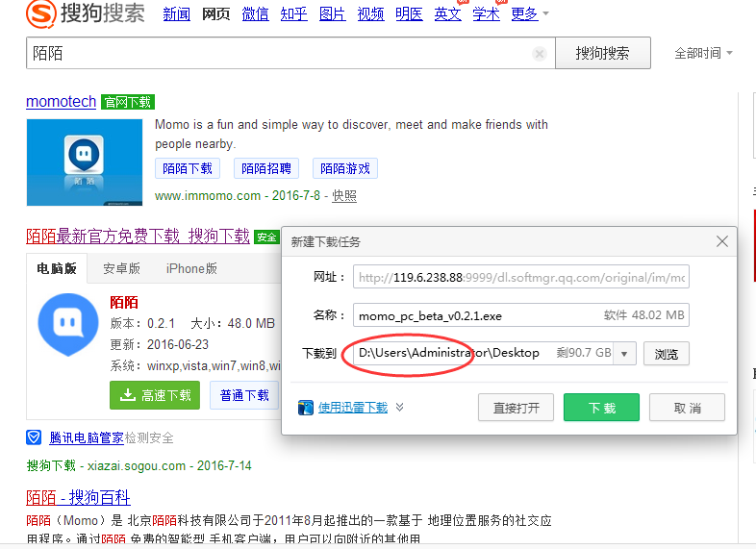Click the 陌陌游戏 sublink
The image size is (756, 549).
coord(345,168)
